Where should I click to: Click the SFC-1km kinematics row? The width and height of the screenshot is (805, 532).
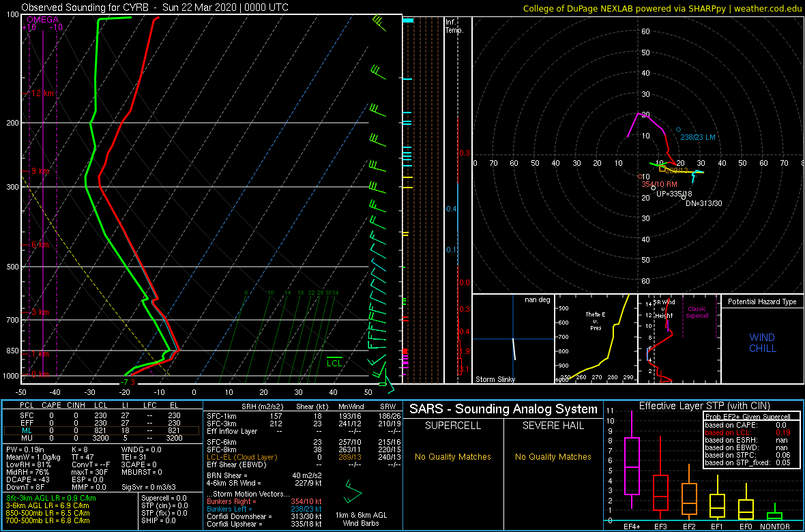pyautogui.click(x=304, y=415)
